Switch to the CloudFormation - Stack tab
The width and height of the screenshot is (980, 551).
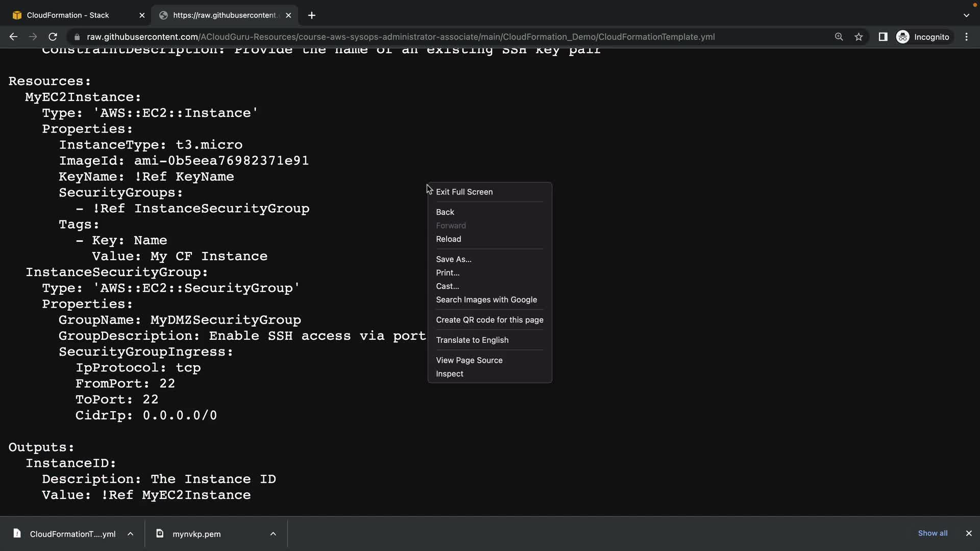tap(68, 15)
